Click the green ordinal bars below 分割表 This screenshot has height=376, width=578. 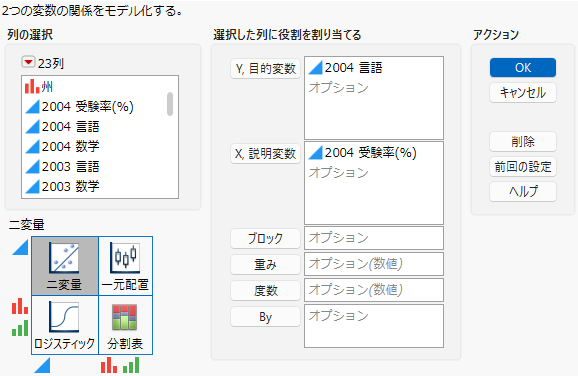(131, 365)
